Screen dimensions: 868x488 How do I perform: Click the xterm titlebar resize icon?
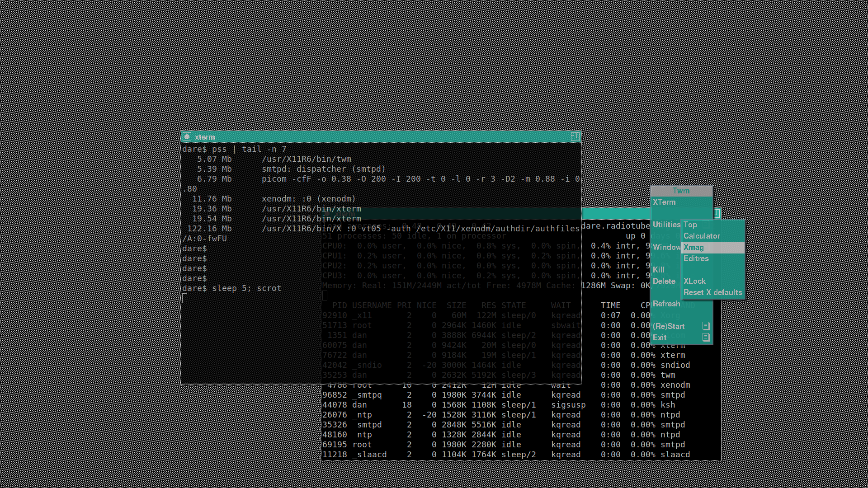575,136
